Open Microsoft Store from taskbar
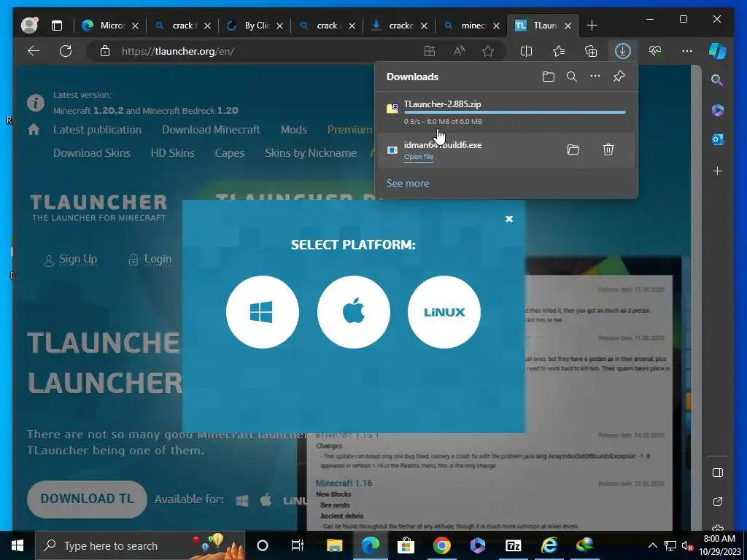Image resolution: width=747 pixels, height=560 pixels. (x=406, y=545)
